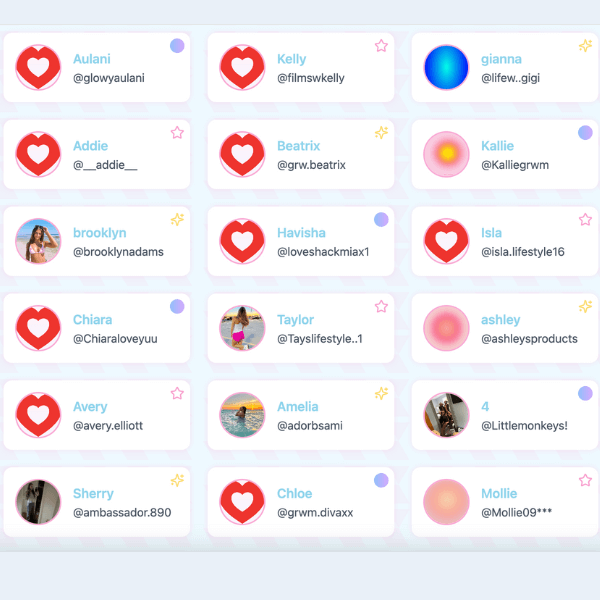Open the @ambassador.890 handle link
The width and height of the screenshot is (600, 600).
(x=122, y=512)
